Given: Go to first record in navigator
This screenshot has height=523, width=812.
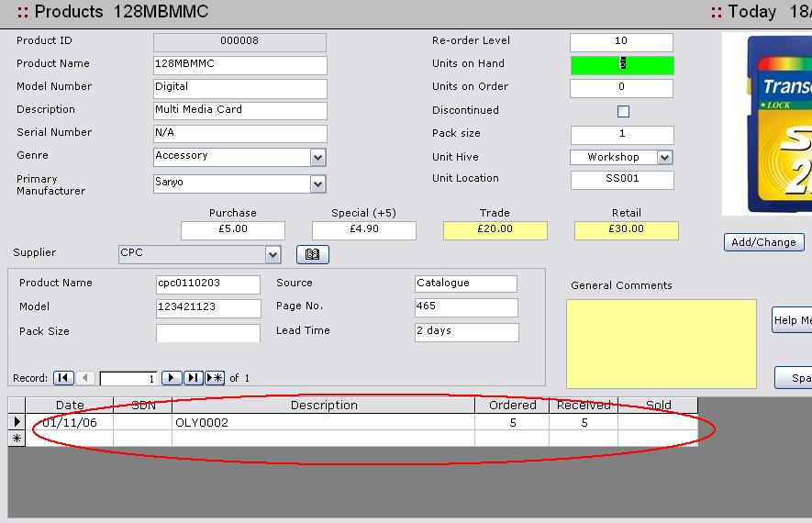Looking at the screenshot, I should coord(63,377).
